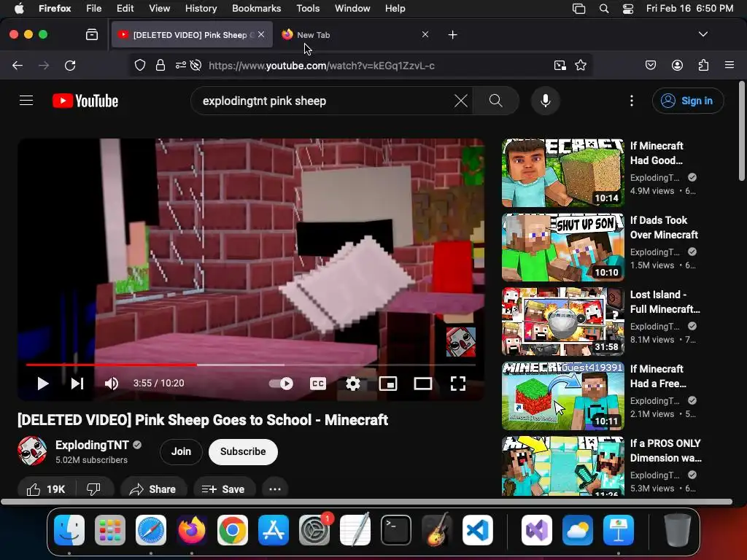Toggle the autoplay switch in player
The image size is (747, 560).
(x=281, y=384)
